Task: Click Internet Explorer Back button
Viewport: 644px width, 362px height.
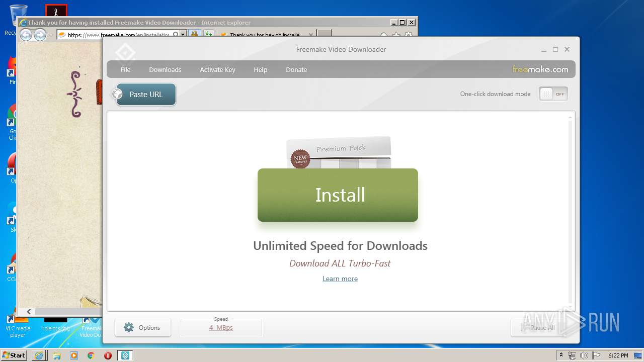Action: click(26, 35)
